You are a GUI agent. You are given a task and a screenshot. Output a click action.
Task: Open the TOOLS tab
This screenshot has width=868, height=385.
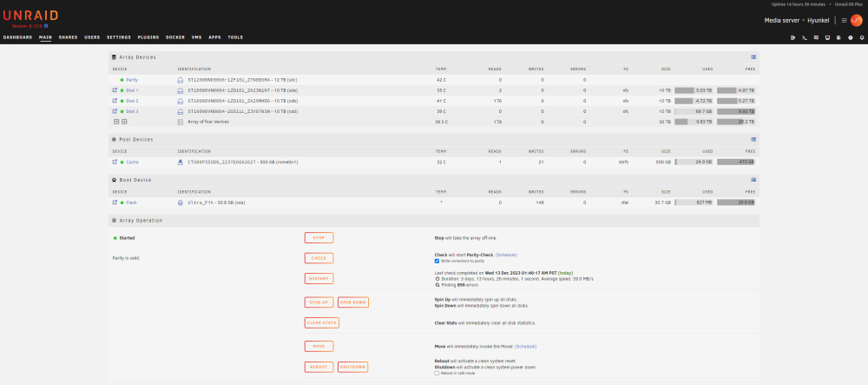click(x=235, y=37)
